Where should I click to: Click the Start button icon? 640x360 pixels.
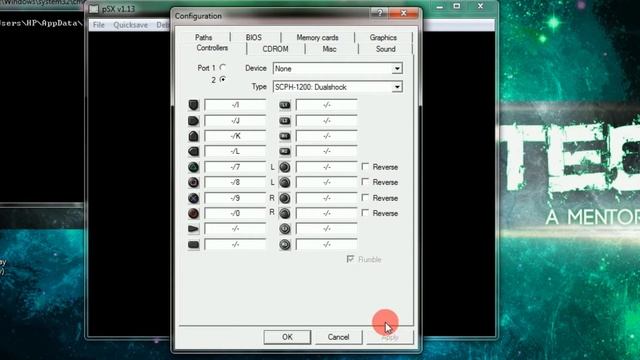[x=193, y=229]
